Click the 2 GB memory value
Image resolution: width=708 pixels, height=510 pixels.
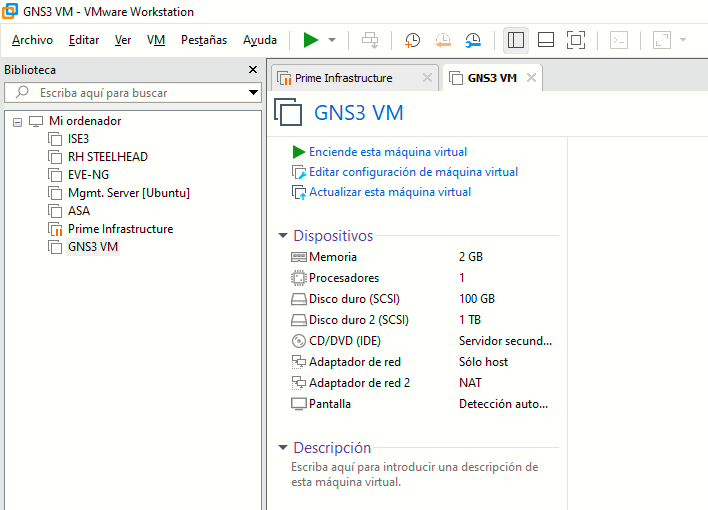471,257
